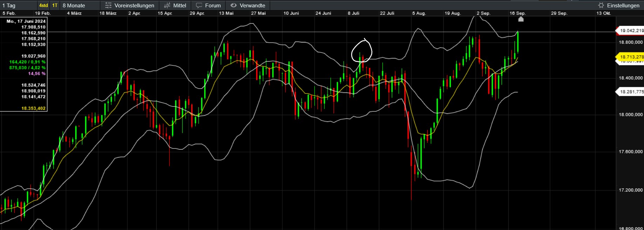This screenshot has width=644, height=230.
Task: Click the 16.800,000 price axis label
Action: click(x=631, y=228)
